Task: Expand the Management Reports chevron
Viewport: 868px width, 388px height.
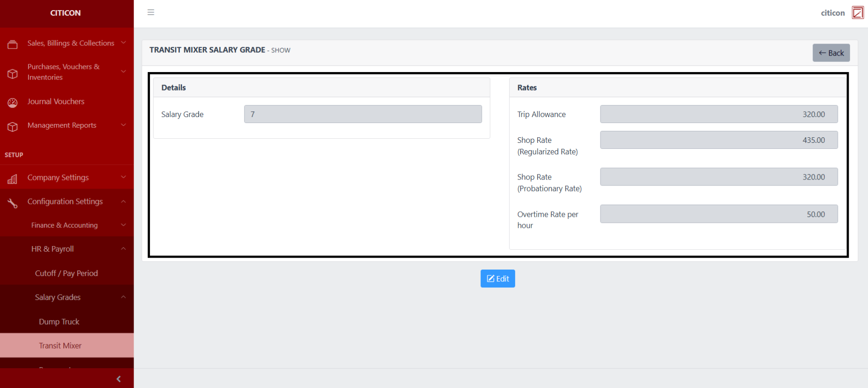Action: pos(123,125)
